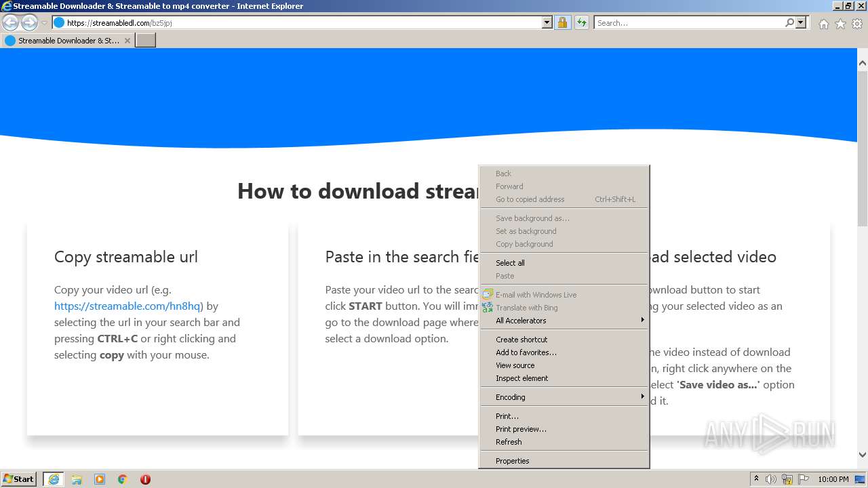Viewport: 868px width, 488px height.
Task: Open the Action Center flag icon
Action: (803, 479)
